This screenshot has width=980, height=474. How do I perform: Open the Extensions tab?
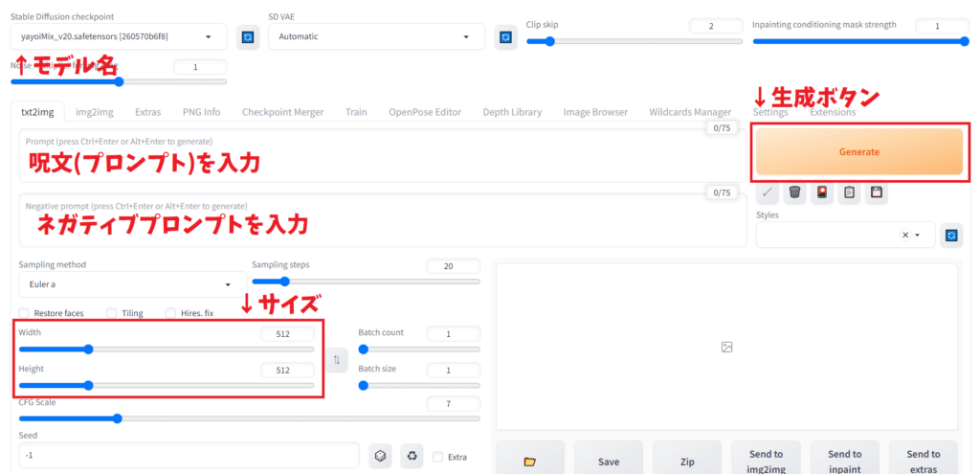click(834, 113)
